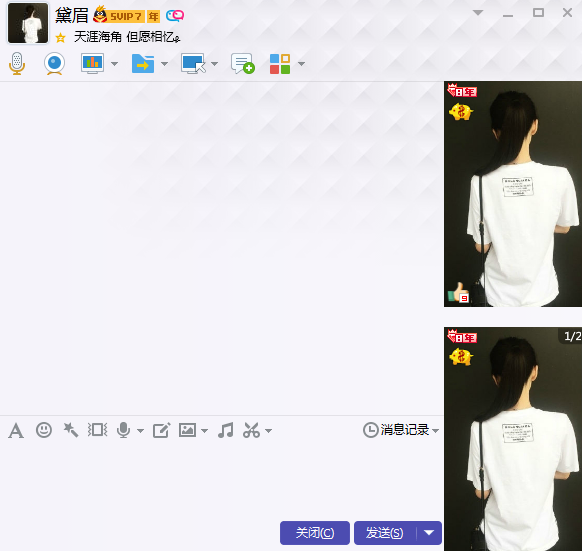Open send options arrow beside 发送
This screenshot has height=551, width=582.
(429, 533)
